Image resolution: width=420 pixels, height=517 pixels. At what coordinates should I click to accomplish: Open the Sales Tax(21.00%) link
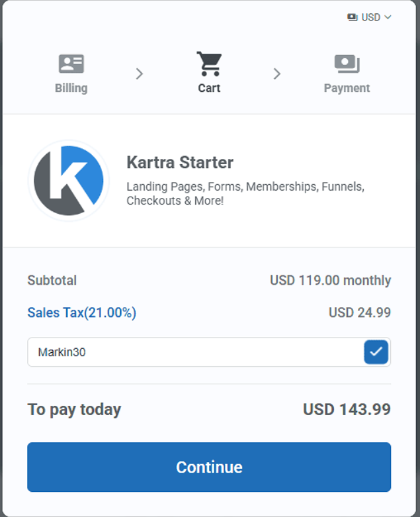(x=81, y=312)
